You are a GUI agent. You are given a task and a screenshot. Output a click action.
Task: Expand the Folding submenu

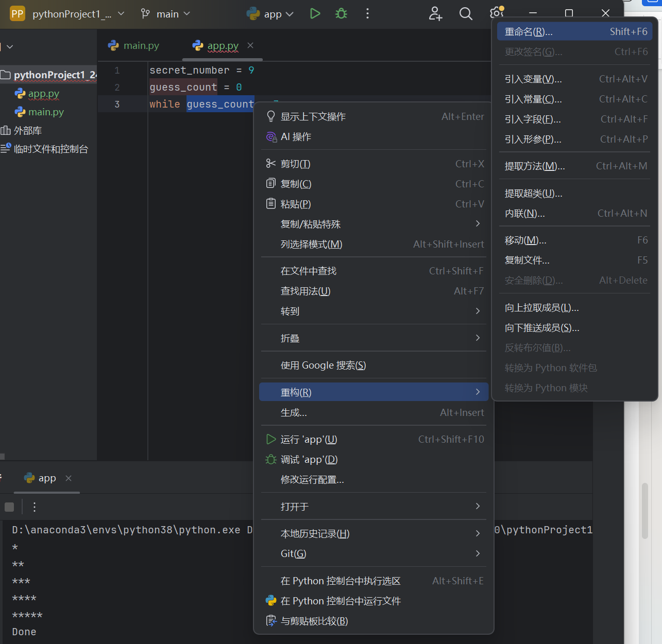tap(375, 338)
